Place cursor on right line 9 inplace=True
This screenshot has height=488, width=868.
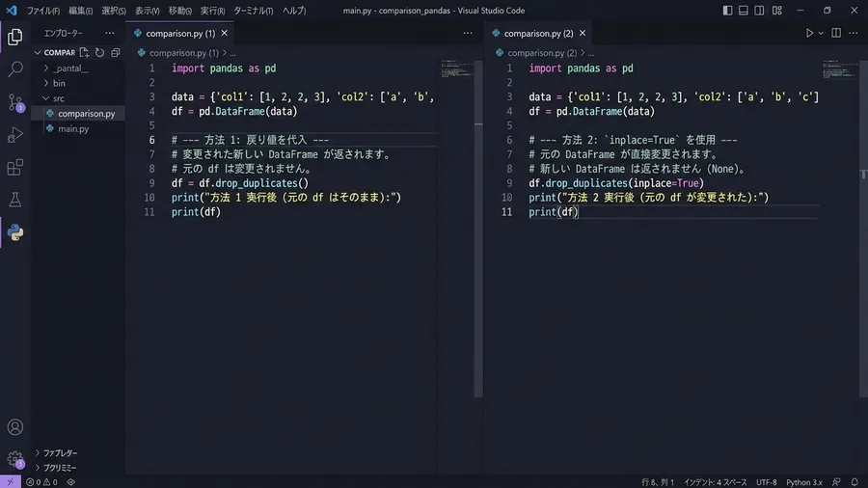tap(665, 183)
